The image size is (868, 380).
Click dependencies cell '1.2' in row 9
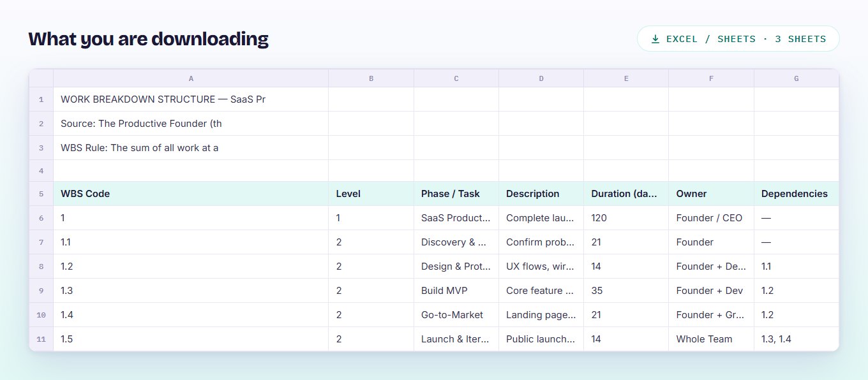point(797,291)
